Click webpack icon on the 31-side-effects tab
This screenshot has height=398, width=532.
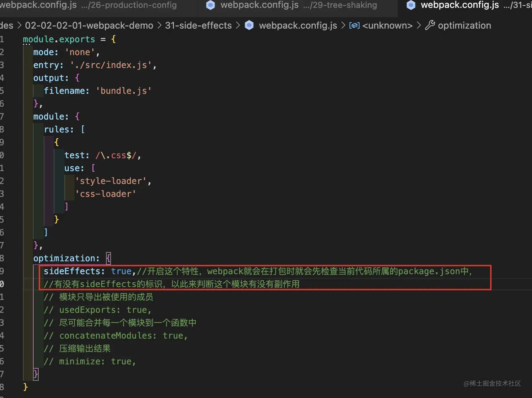pos(411,5)
